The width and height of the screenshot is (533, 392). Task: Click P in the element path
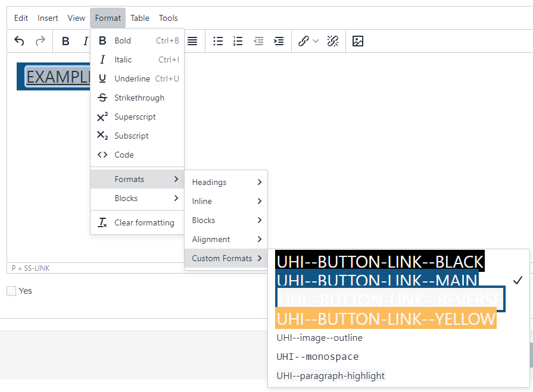(14, 268)
